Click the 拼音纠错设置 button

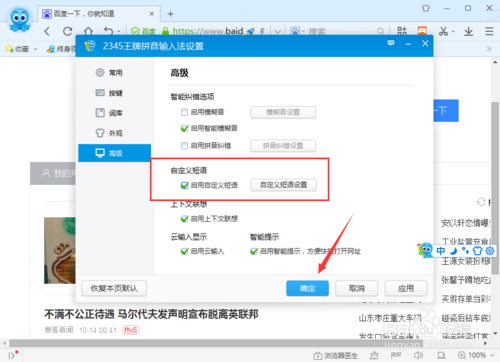(x=283, y=146)
